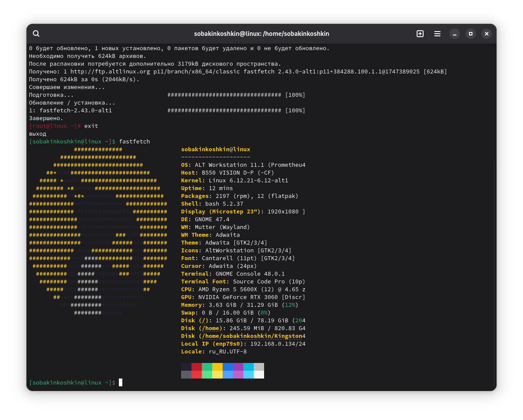523x420 pixels.
Task: Click the cursor at the bottom prompt
Action: pyautogui.click(x=121, y=383)
